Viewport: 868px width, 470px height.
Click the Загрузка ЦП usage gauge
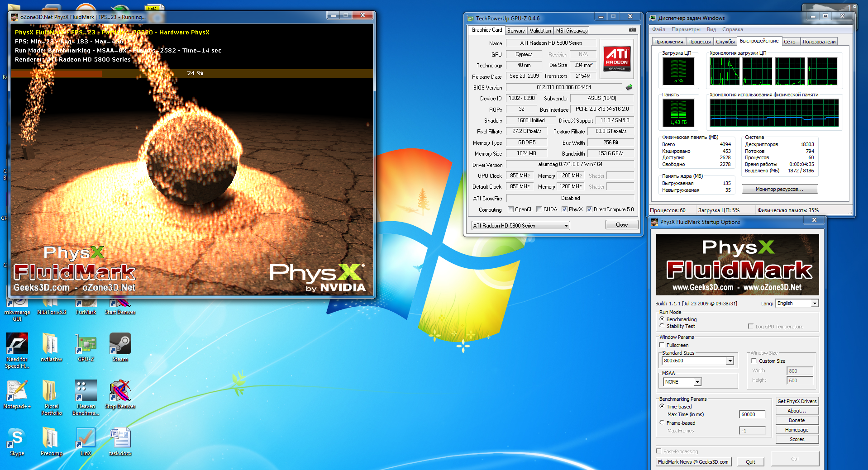click(678, 71)
